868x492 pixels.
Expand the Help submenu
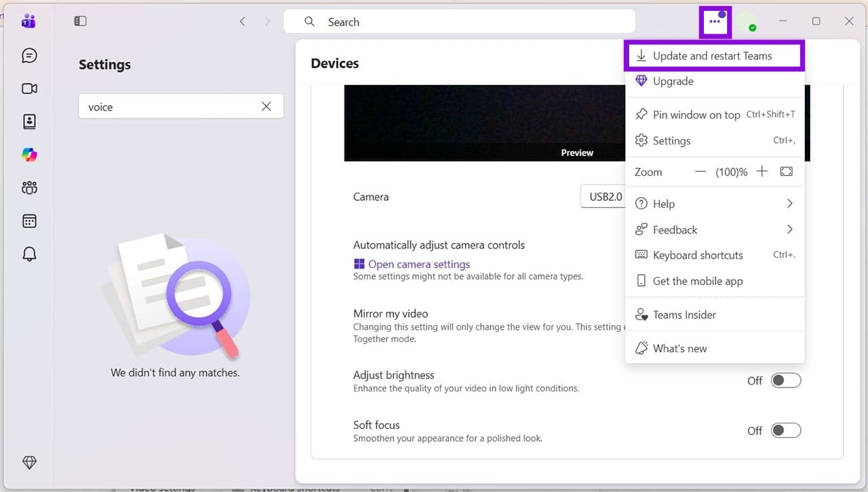(714, 204)
